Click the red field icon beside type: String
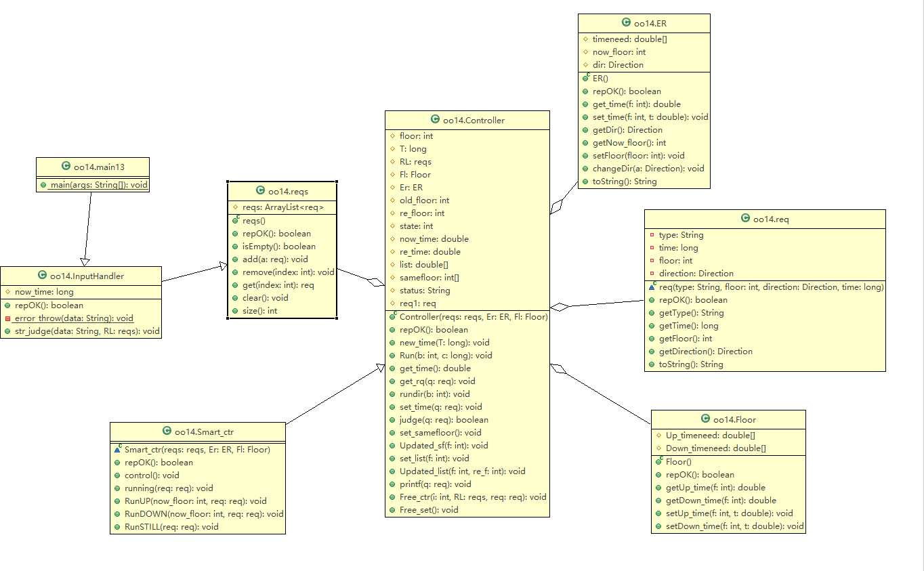 click(652, 235)
